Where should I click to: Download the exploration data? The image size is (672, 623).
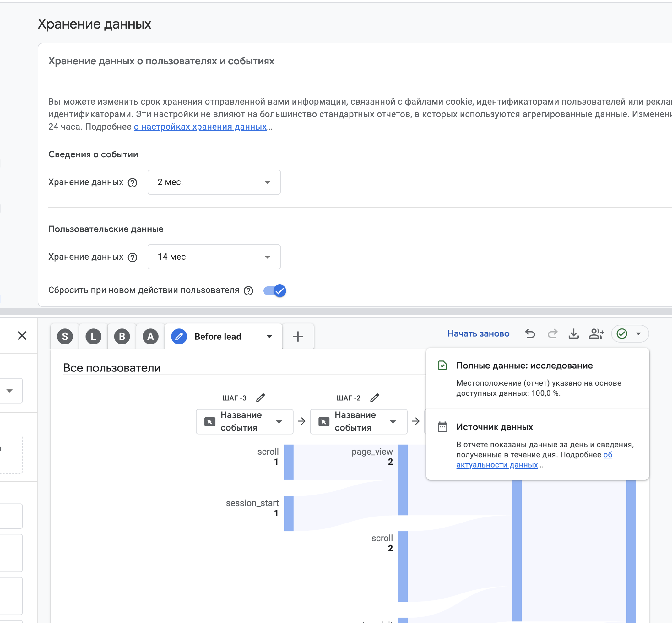(x=573, y=334)
